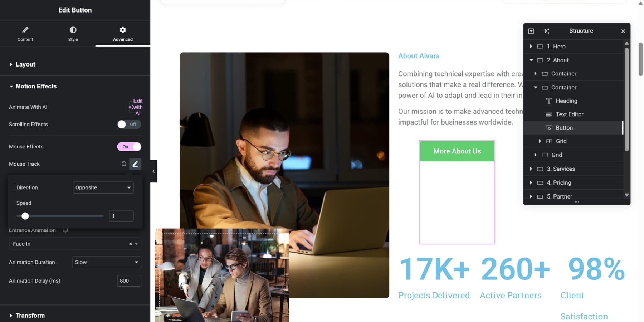Disable the Mouse Effects toggle
644x322 pixels.
129,147
